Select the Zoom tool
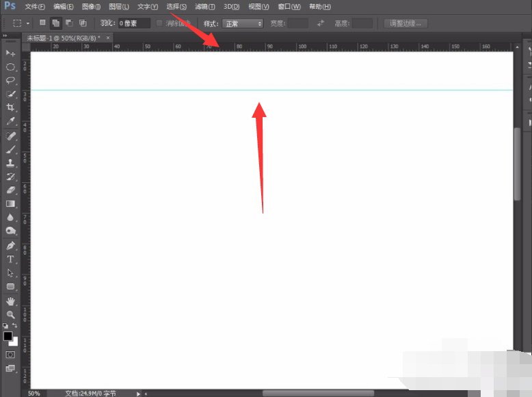The width and height of the screenshot is (532, 397). pyautogui.click(x=10, y=314)
